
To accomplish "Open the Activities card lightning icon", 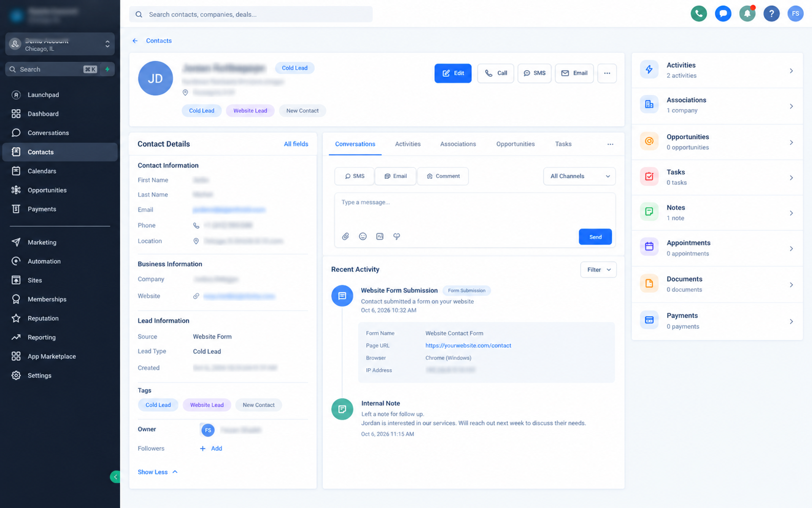I will 649,70.
